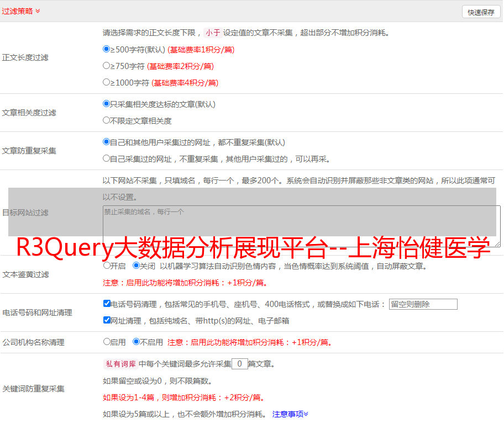The height and width of the screenshot is (424, 504).
Task: Click the 电话号码和网址清理 row label
Action: [37, 312]
